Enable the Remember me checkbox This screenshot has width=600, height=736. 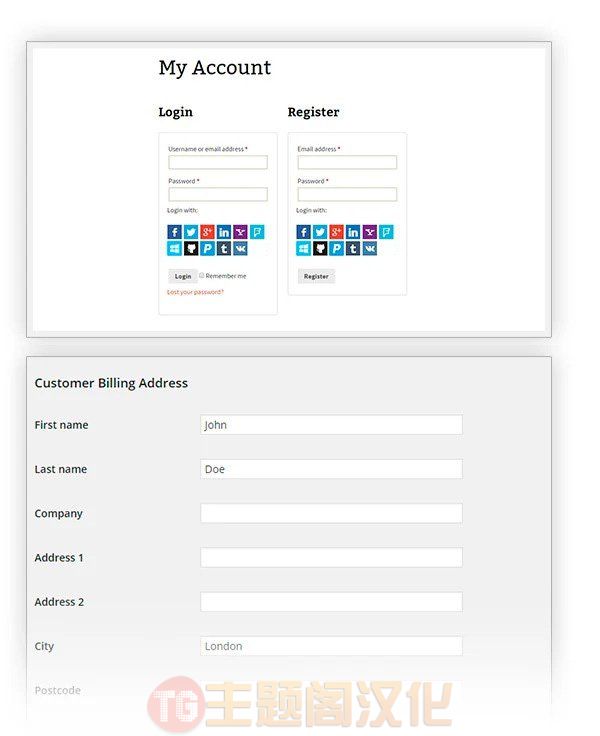pyautogui.click(x=201, y=276)
